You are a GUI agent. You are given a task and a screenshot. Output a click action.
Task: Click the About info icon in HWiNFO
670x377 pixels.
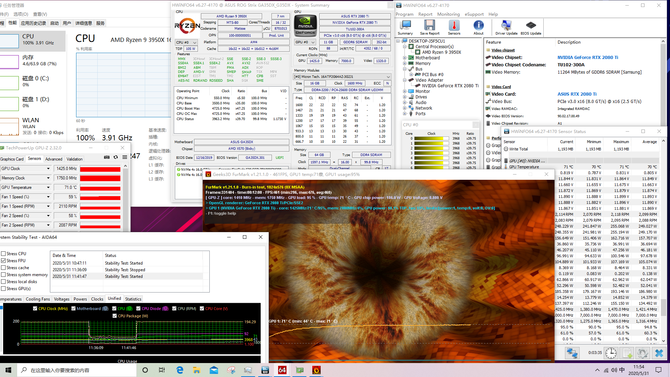pyautogui.click(x=478, y=27)
